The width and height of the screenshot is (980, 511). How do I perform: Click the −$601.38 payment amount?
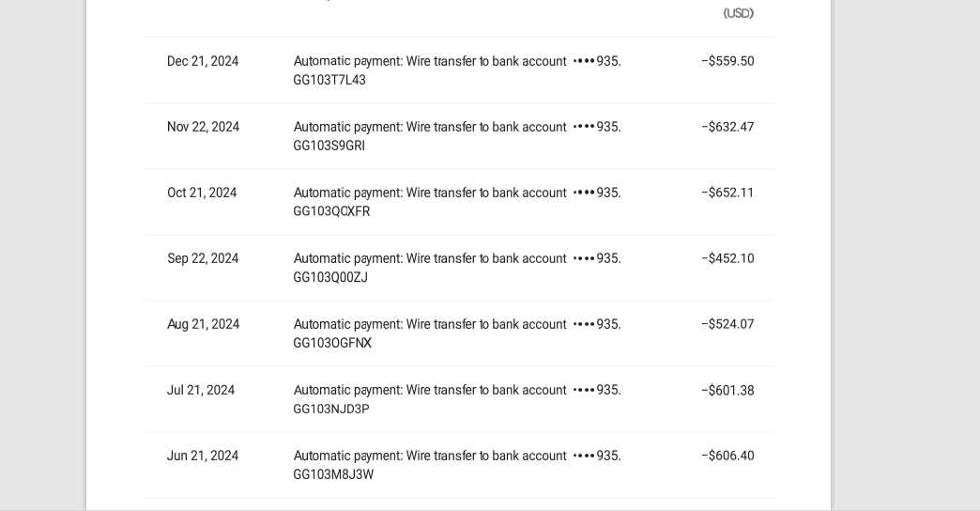pyautogui.click(x=727, y=390)
